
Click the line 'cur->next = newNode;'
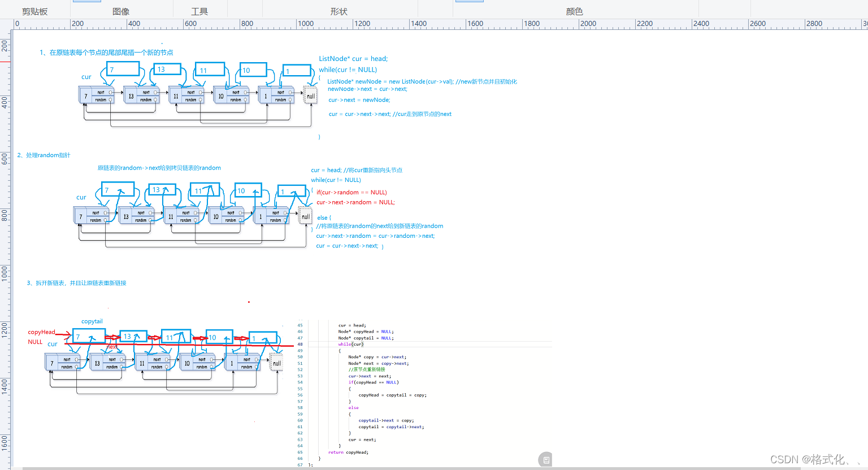[x=359, y=100]
